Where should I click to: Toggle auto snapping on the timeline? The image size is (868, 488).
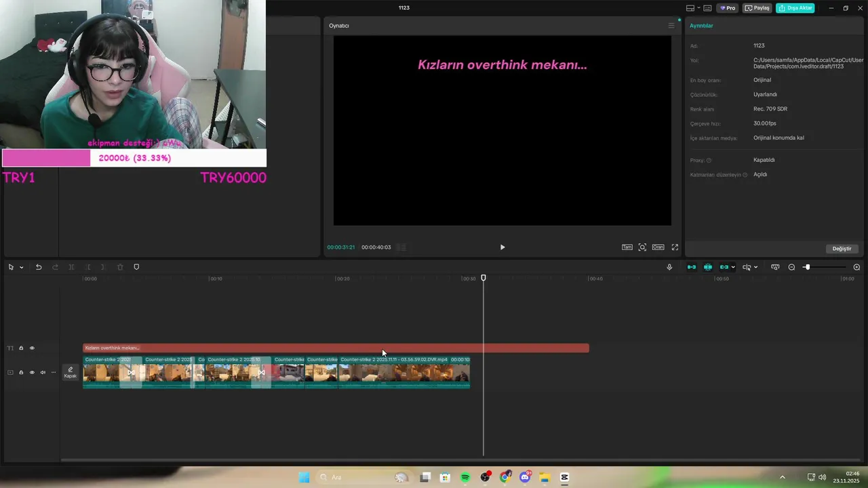[708, 267]
